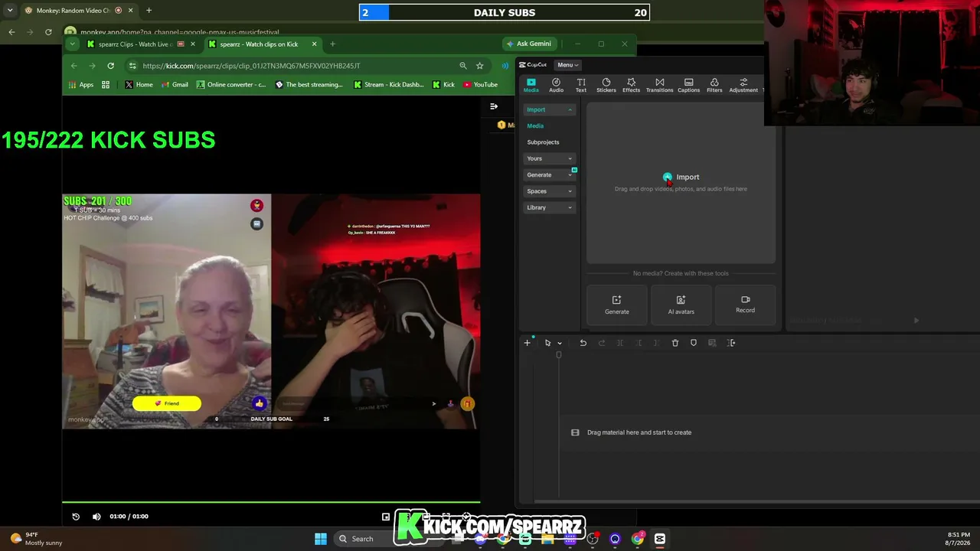
Task: Open the Filters panel in CapCut
Action: (x=714, y=85)
